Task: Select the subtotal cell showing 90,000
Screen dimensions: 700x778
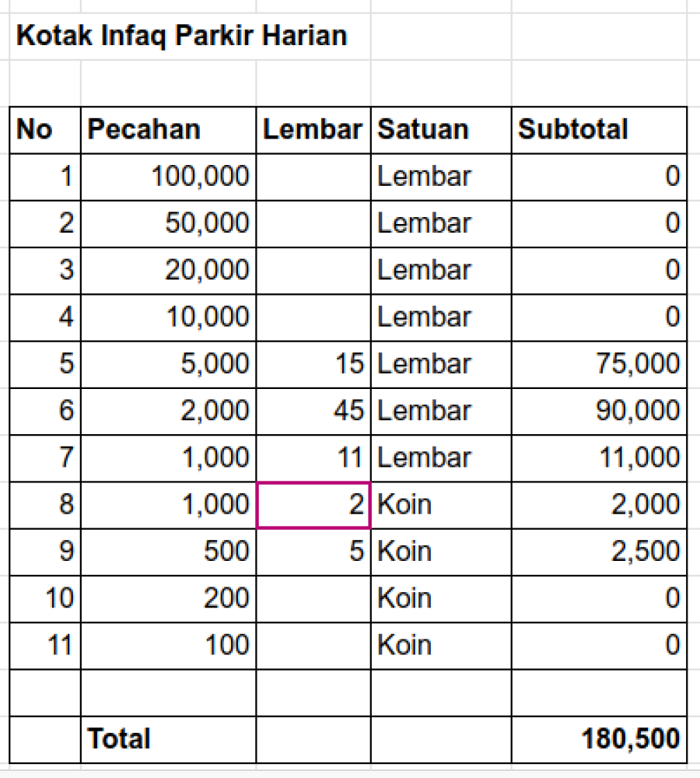Action: tap(599, 411)
